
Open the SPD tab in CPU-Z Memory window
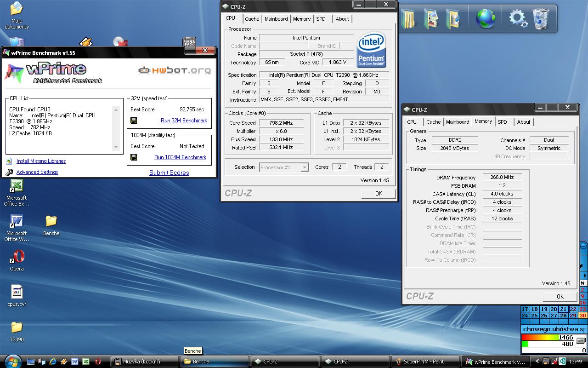tap(503, 122)
